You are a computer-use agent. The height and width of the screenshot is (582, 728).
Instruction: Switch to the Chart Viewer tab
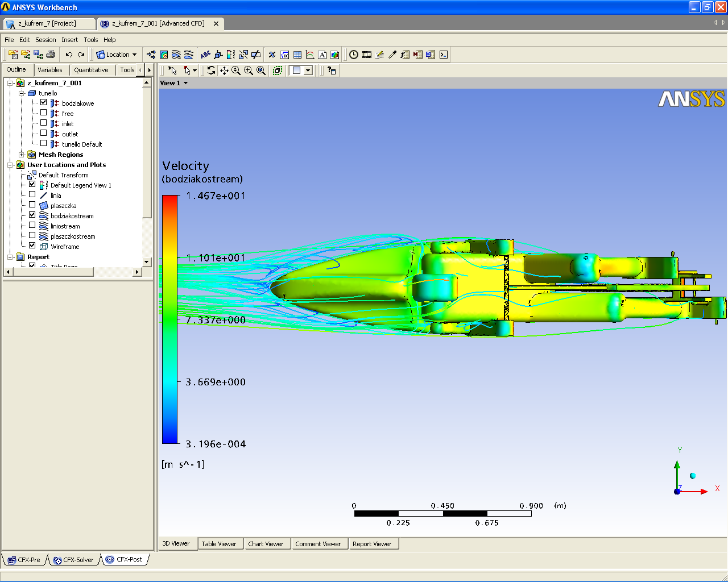coord(266,544)
